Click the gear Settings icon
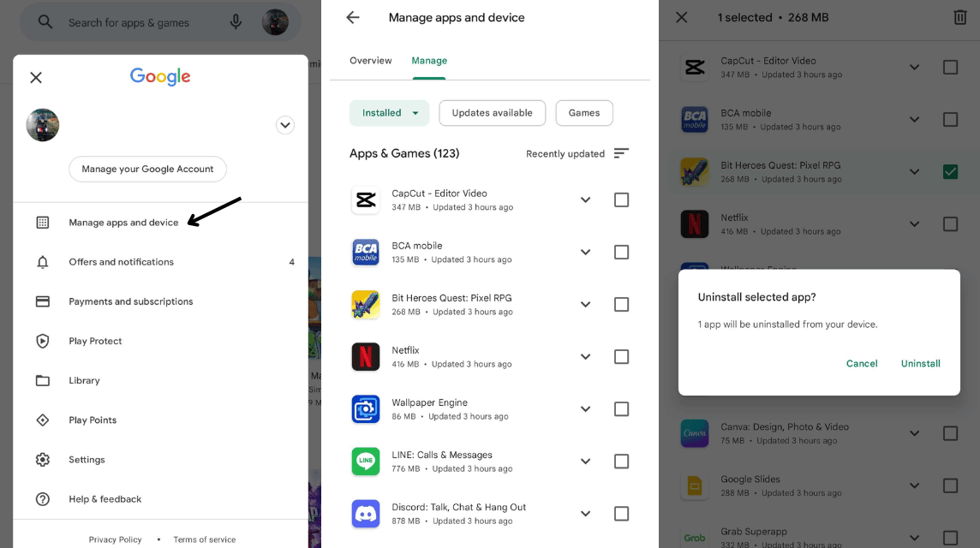 pyautogui.click(x=43, y=460)
